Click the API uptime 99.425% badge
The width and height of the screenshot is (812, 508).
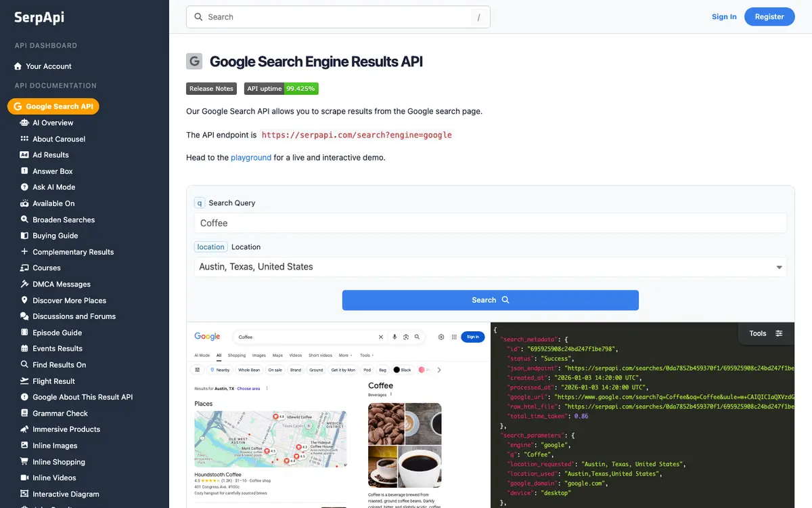pyautogui.click(x=281, y=89)
